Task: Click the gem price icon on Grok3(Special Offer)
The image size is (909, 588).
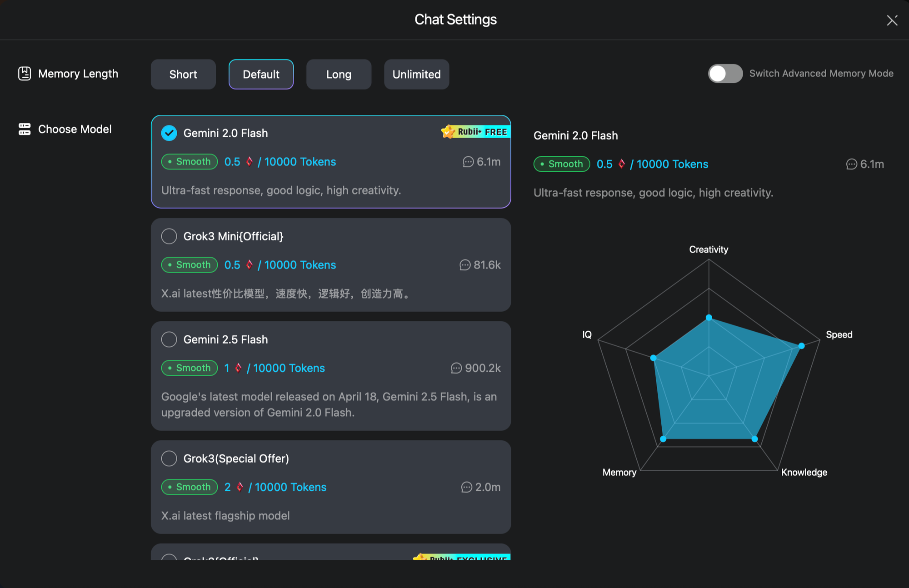Action: 240,487
